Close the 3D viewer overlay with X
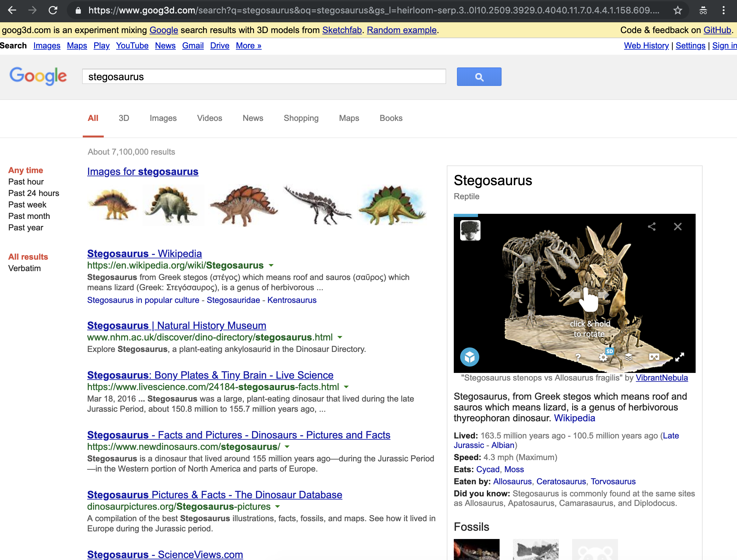This screenshot has width=737, height=560. (x=678, y=227)
